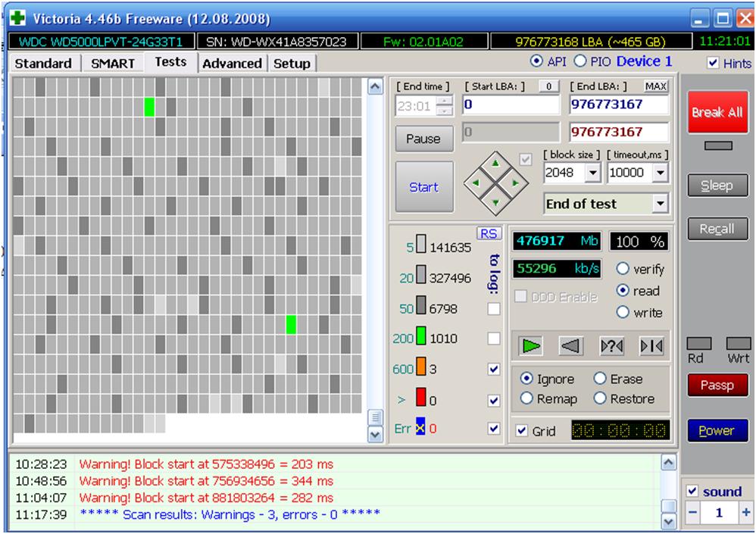Click the grid scrollbar up arrow

[x=375, y=87]
